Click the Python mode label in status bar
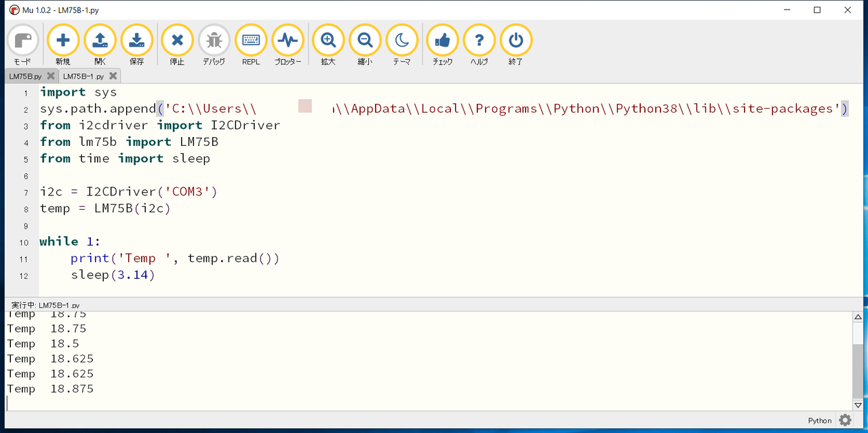This screenshot has width=868, height=433. coord(819,420)
